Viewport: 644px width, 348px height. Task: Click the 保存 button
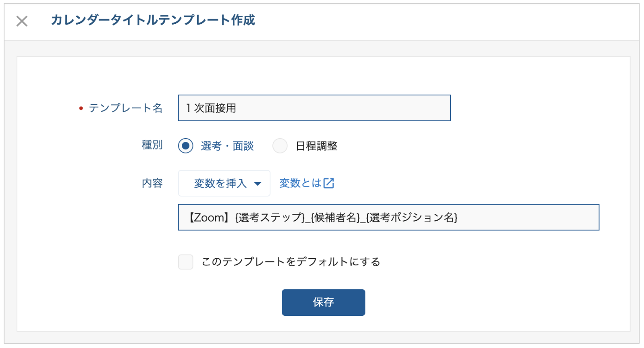323,302
